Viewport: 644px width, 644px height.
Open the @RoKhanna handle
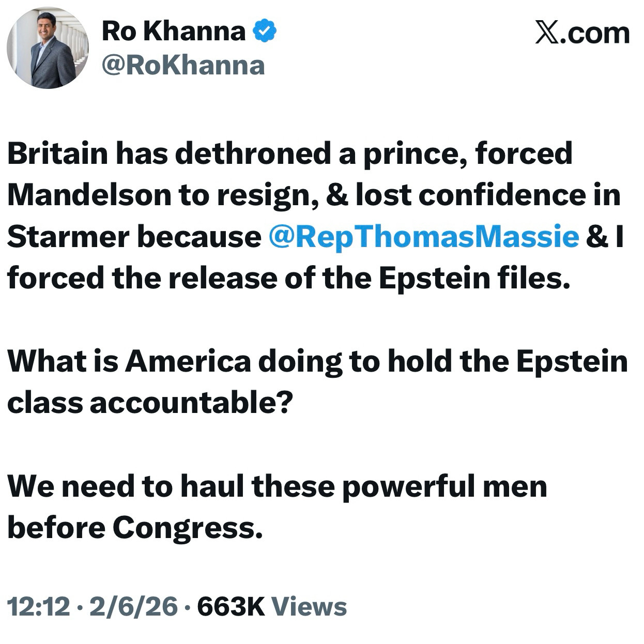click(183, 66)
